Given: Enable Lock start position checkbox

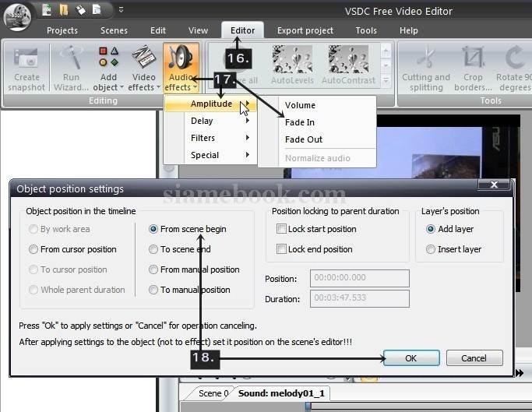Looking at the screenshot, I should [x=281, y=229].
